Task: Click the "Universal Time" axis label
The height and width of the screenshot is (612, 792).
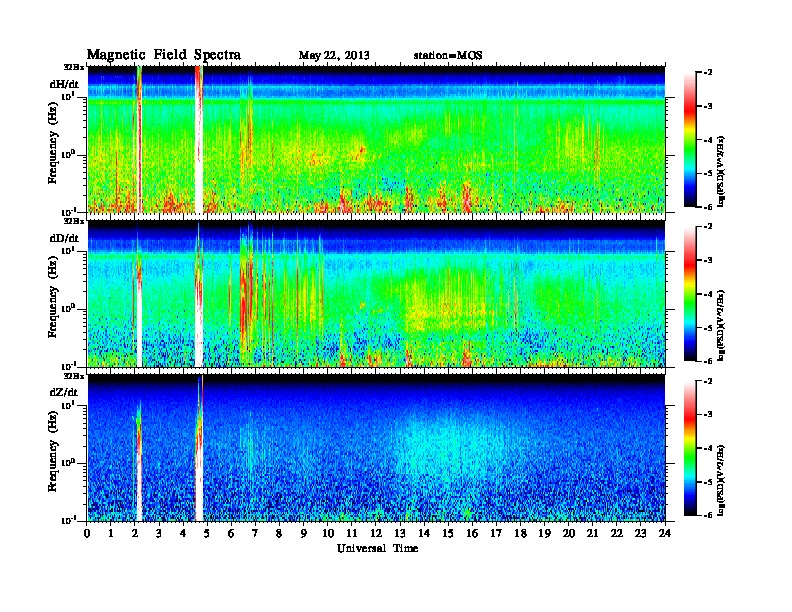Action: [377, 548]
